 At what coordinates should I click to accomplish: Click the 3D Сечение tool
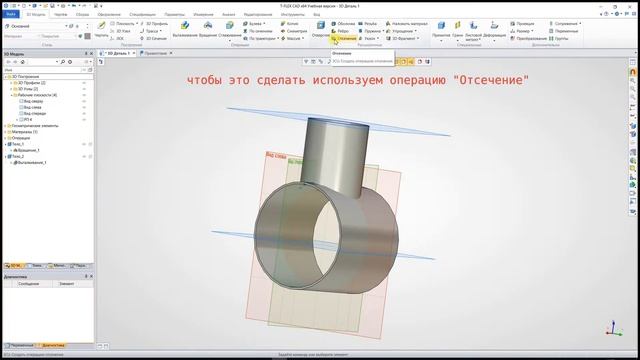[x=153, y=38]
